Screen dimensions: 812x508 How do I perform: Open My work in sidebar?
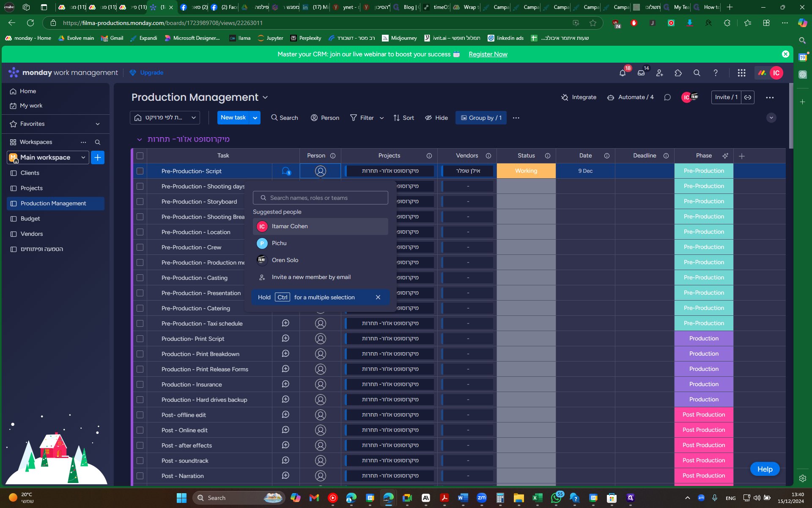31,105
